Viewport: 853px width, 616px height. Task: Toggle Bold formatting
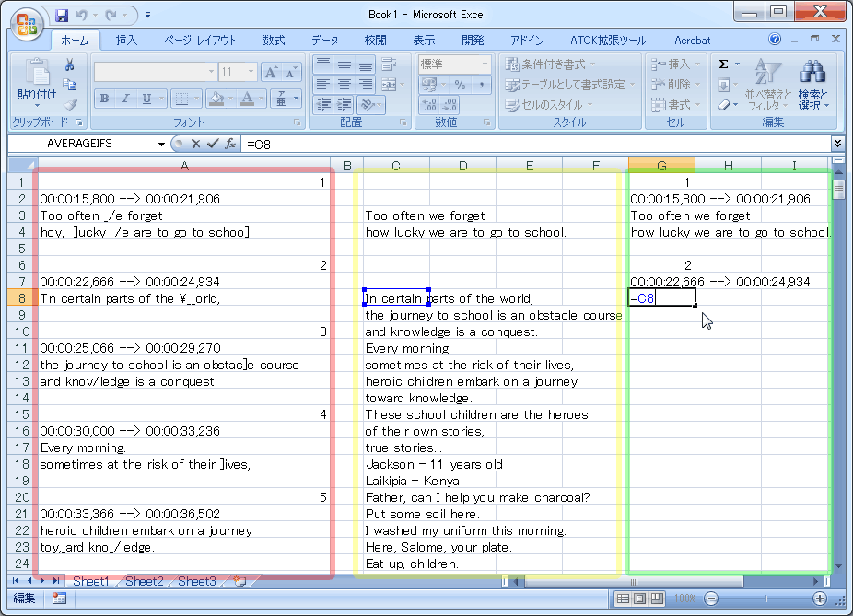(104, 99)
